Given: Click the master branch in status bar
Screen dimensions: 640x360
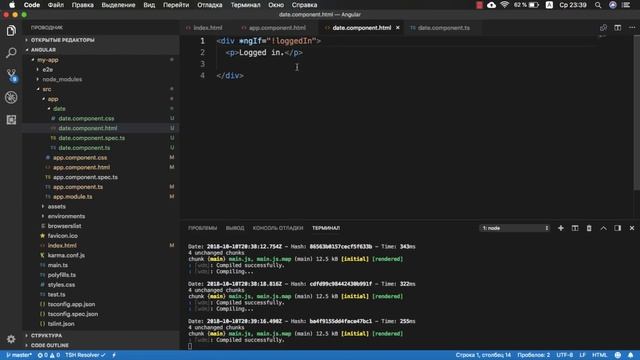Looking at the screenshot, I should tap(19, 355).
